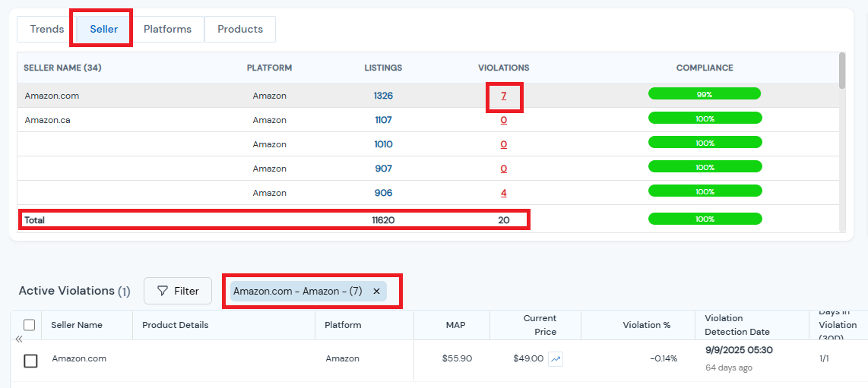Screen dimensions: 868x388
Task: Open the 7 violations link for Amazon.com
Action: coord(503,96)
